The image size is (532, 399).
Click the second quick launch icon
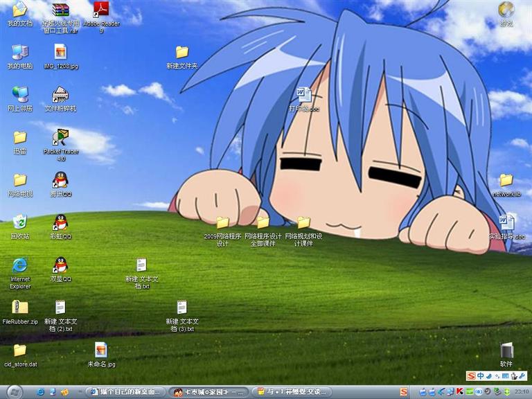click(x=53, y=392)
